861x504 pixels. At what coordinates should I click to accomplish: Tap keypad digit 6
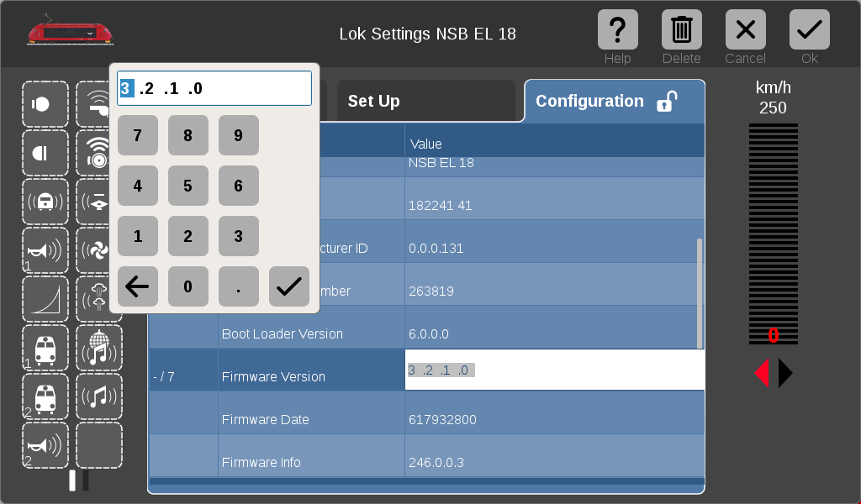click(239, 186)
